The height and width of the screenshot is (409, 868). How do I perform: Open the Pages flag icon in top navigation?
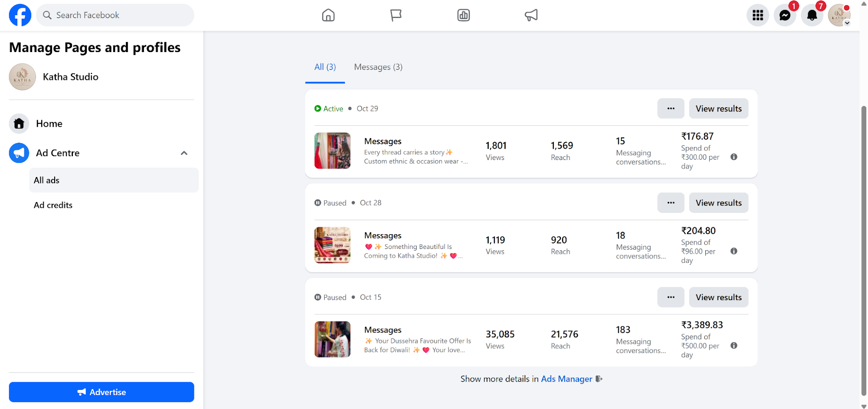point(396,15)
